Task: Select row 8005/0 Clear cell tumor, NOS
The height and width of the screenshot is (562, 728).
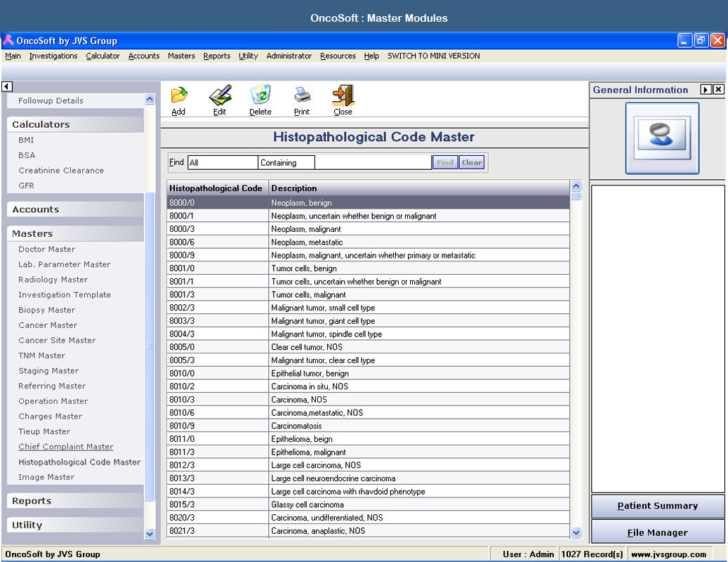Action: pyautogui.click(x=368, y=347)
